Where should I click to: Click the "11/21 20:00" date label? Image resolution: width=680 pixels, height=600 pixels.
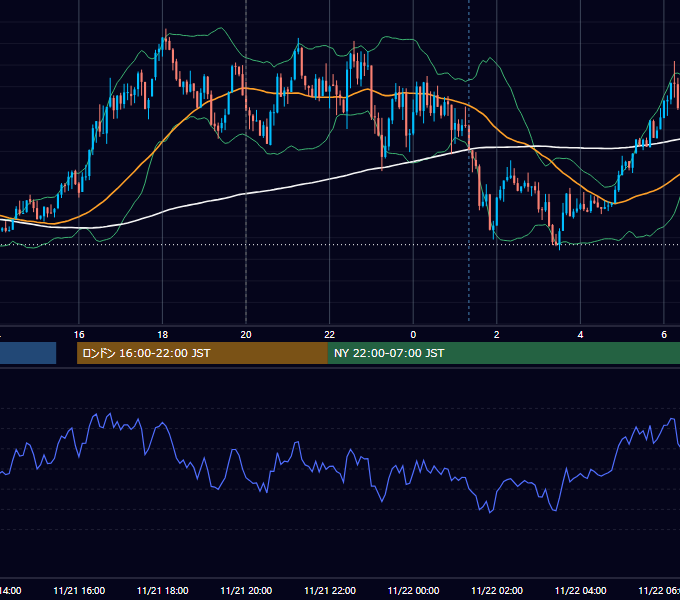(x=246, y=591)
